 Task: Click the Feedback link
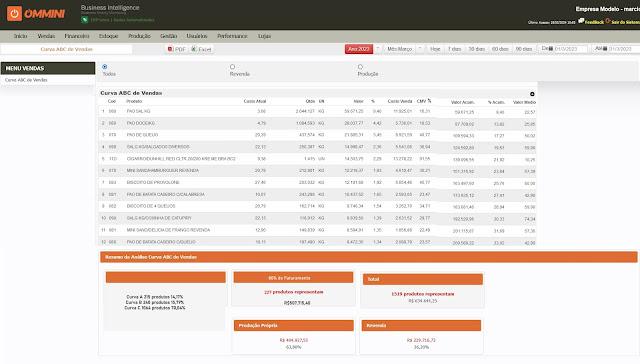[594, 22]
